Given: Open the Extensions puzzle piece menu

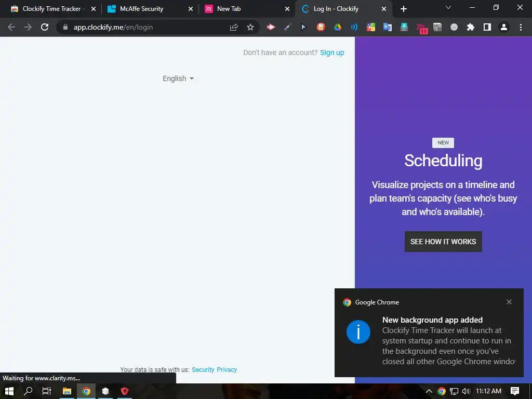Looking at the screenshot, I should pyautogui.click(x=471, y=27).
